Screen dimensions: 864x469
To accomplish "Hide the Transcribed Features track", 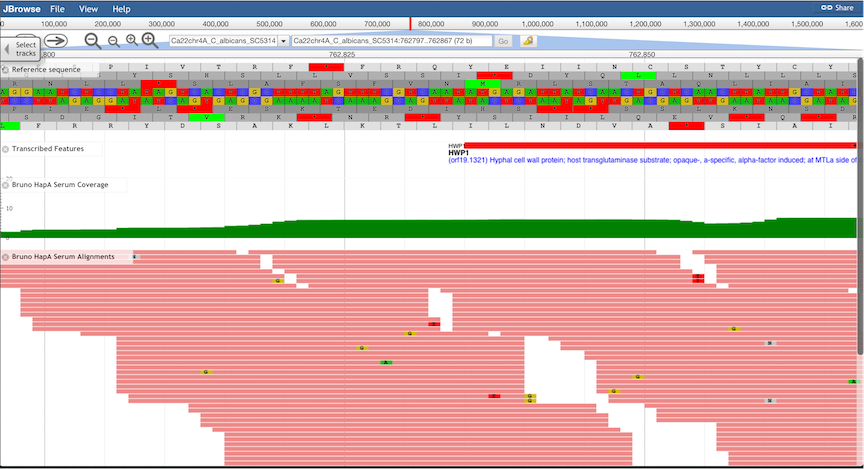I will pyautogui.click(x=5, y=149).
